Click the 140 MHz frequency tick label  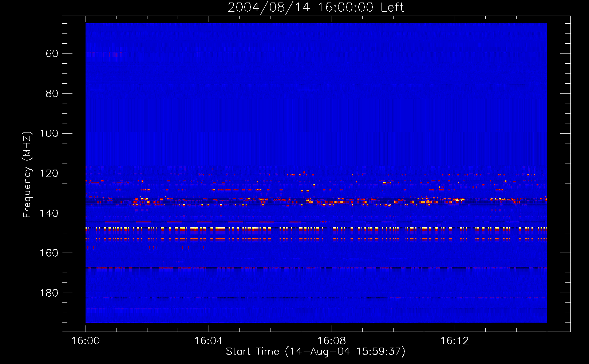(x=49, y=213)
